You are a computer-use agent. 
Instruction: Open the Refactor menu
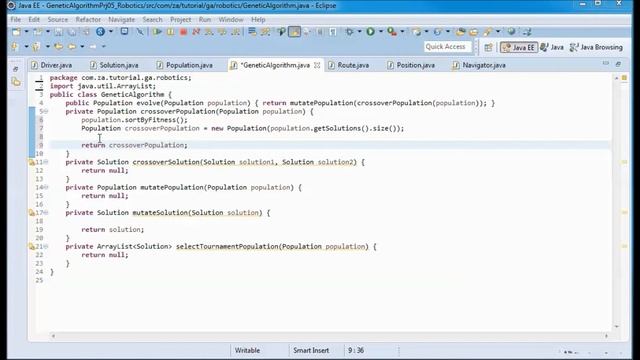(x=88, y=20)
